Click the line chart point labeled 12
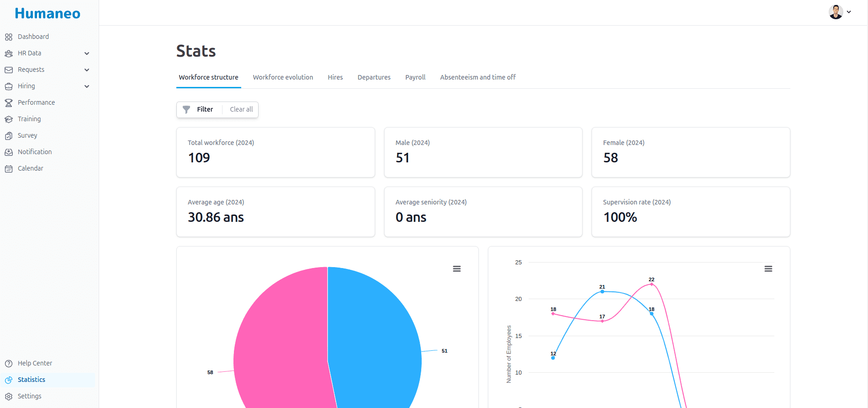Image resolution: width=868 pixels, height=408 pixels. 553,358
